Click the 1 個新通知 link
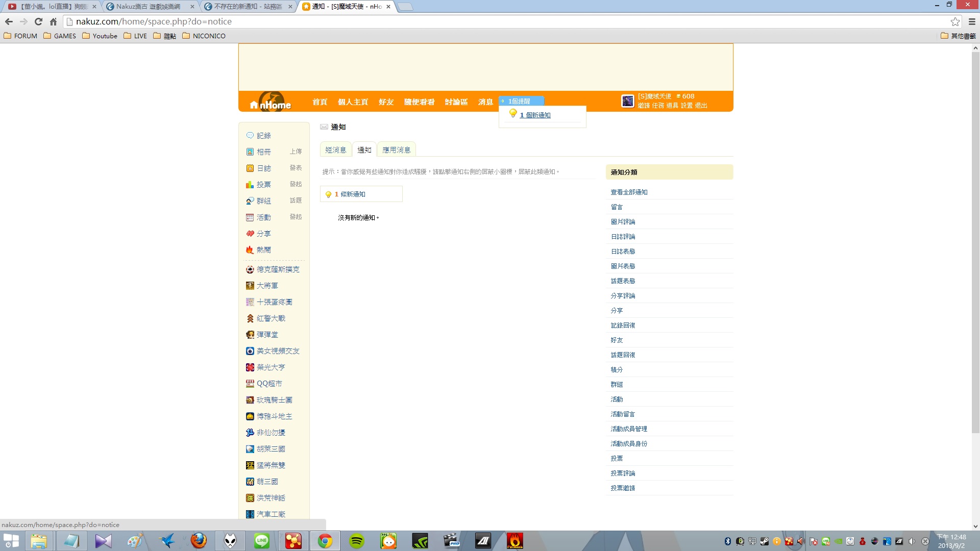The height and width of the screenshot is (551, 980). tap(535, 115)
